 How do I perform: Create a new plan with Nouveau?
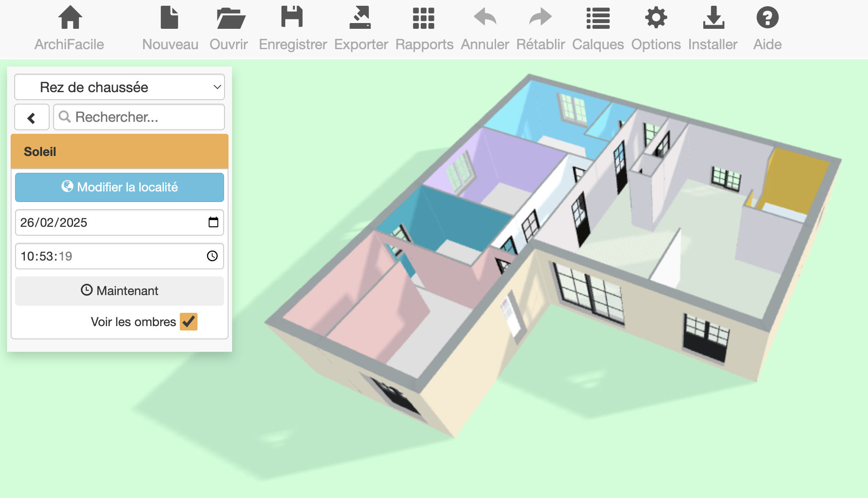(170, 18)
